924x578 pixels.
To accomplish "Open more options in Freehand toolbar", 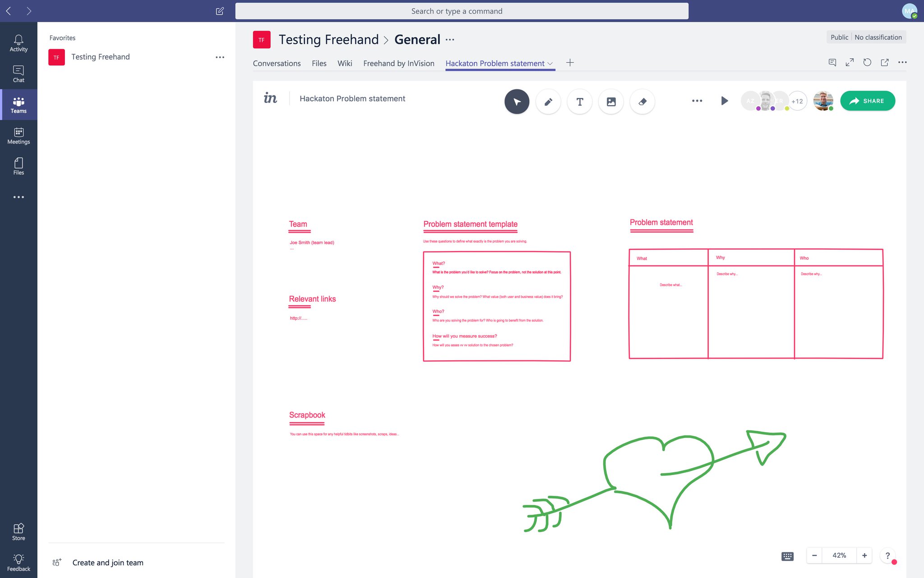I will tap(697, 101).
